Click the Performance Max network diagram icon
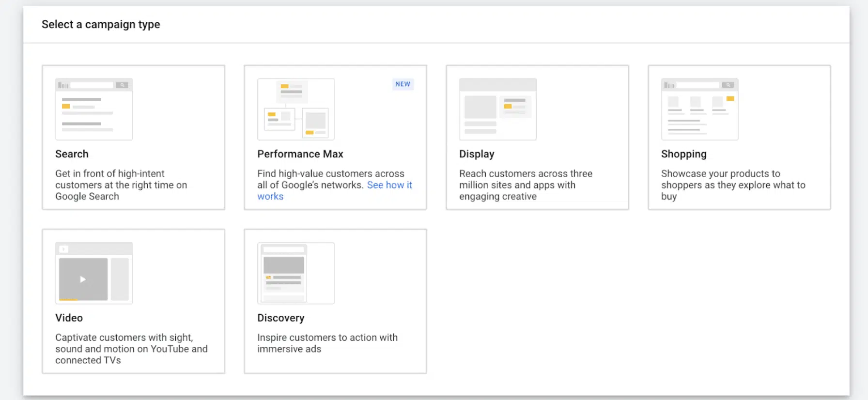Screen dimensions: 868x400 click(x=295, y=109)
